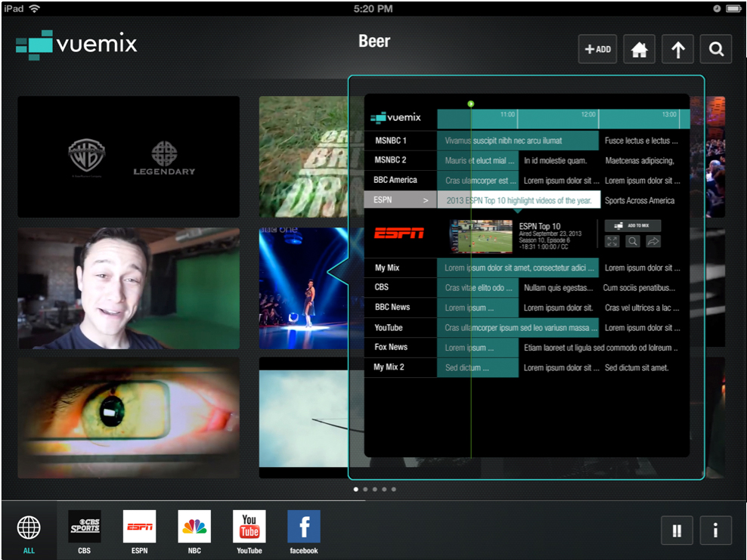Viewport: 747px width, 560px height.
Task: Go to the second page dot
Action: 365,489
